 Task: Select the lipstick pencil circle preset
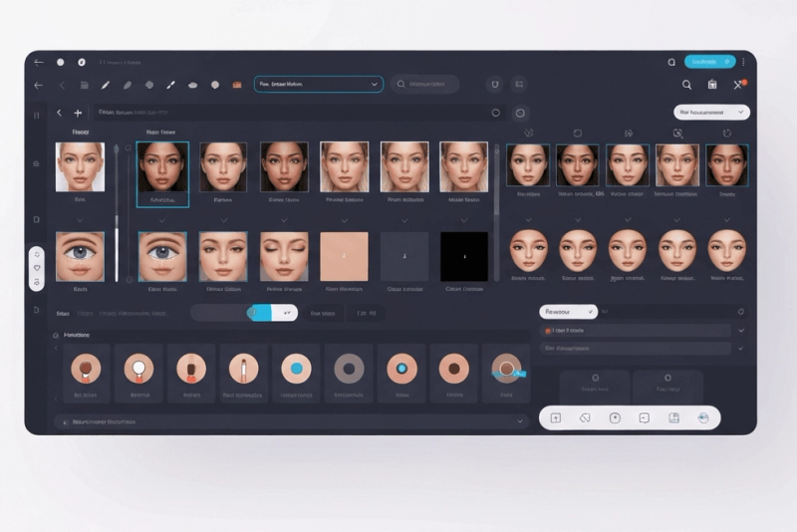(243, 369)
